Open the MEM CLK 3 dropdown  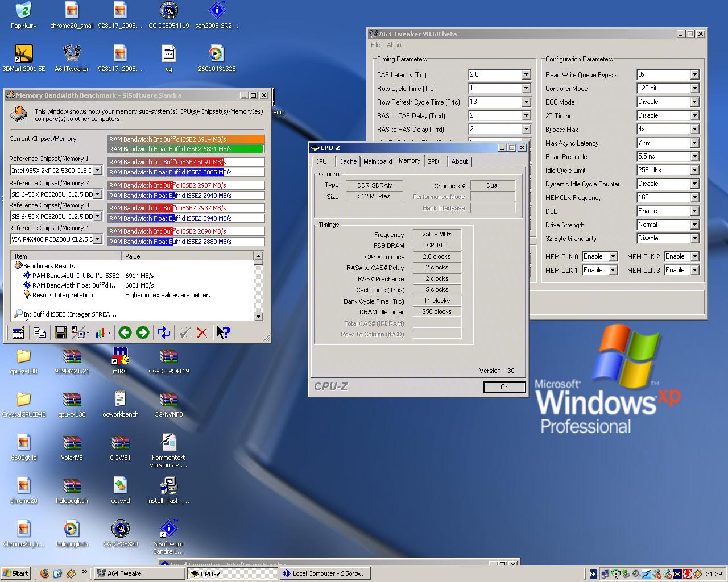coord(694,270)
